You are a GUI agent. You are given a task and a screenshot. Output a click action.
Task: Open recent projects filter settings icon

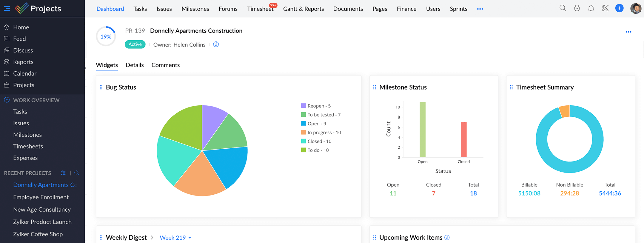coord(63,173)
